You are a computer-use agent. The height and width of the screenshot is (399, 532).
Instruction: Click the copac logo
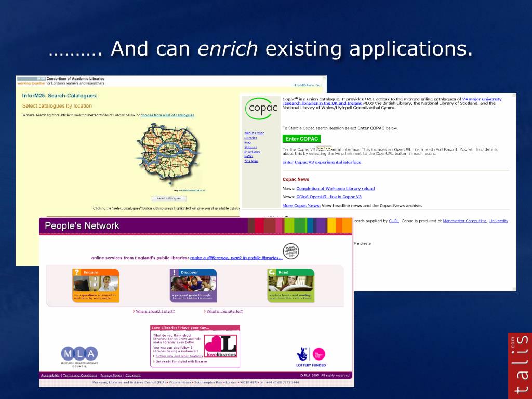(261, 109)
